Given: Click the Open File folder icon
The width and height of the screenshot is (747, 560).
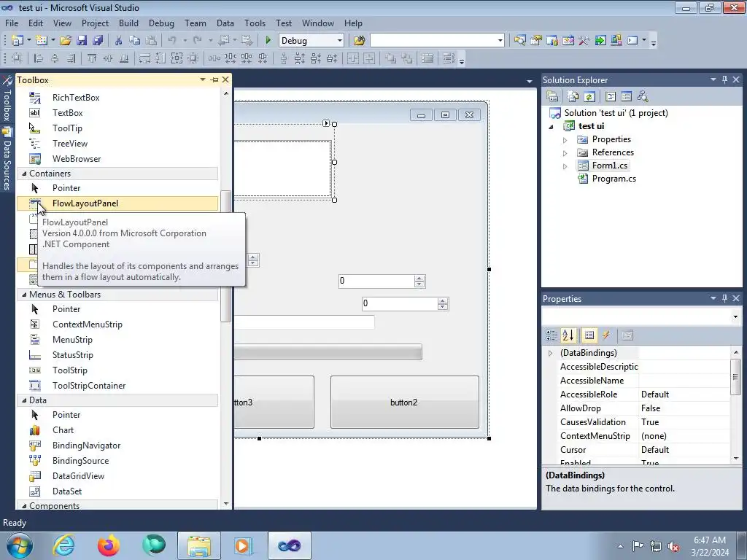Looking at the screenshot, I should click(66, 41).
